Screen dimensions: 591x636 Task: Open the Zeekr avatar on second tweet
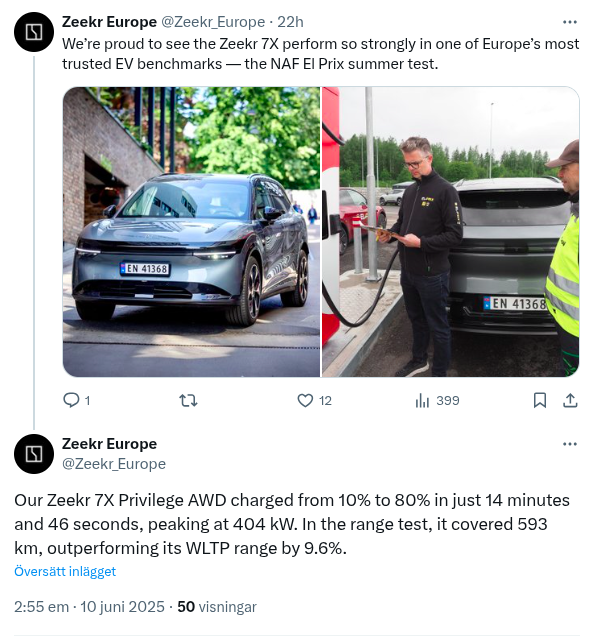[x=34, y=454]
